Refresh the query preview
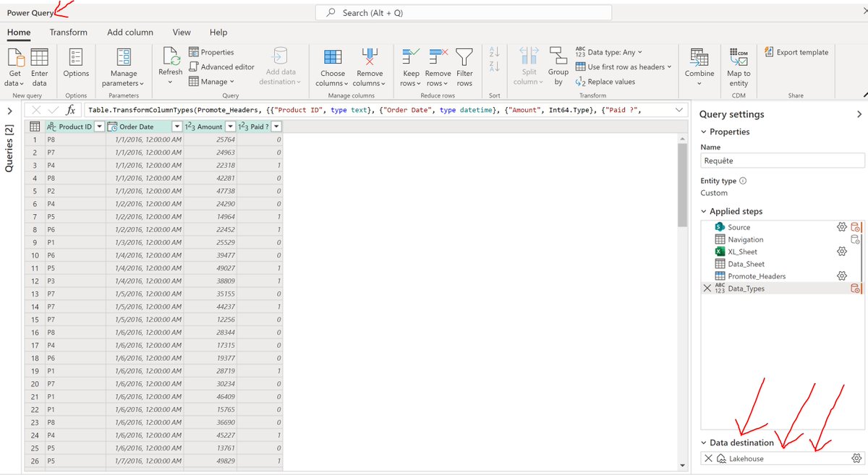Viewport: 868px width, 475px height. (x=170, y=67)
